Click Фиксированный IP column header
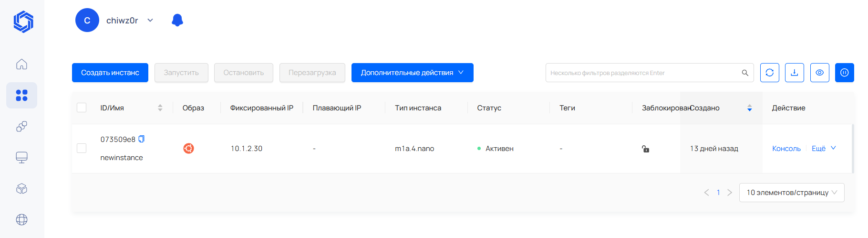 coord(262,108)
